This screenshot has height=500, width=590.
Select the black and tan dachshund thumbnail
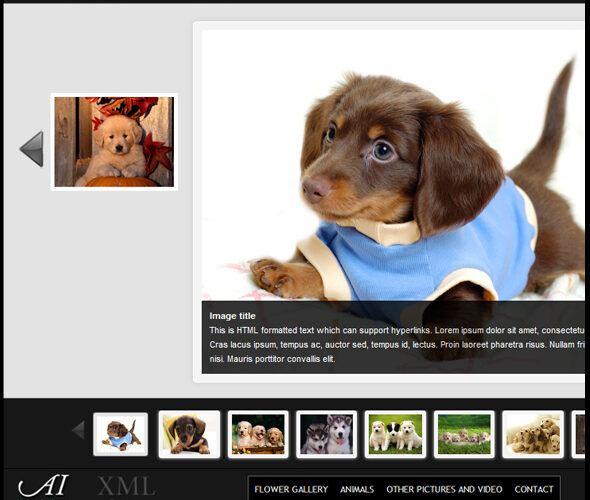(189, 434)
